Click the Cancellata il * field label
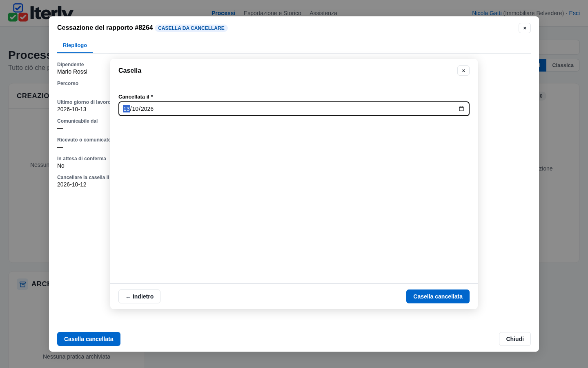Viewport: 588px width, 368px height. (136, 97)
